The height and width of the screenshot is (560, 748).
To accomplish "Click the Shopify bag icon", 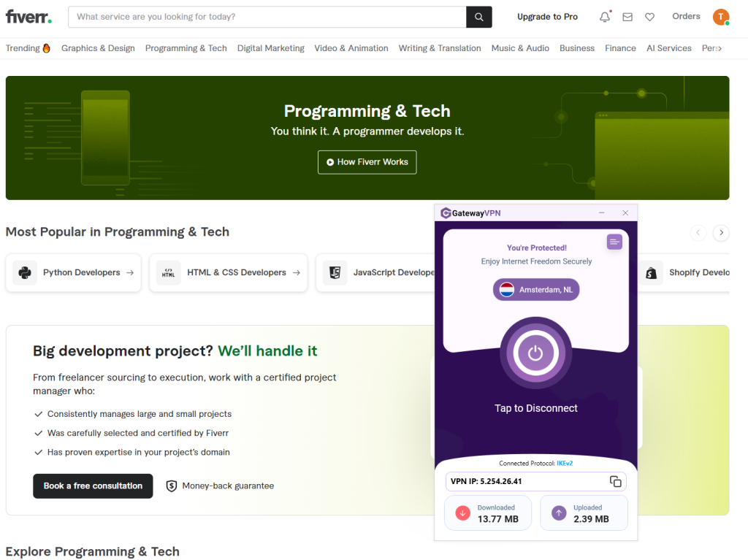I will (651, 273).
